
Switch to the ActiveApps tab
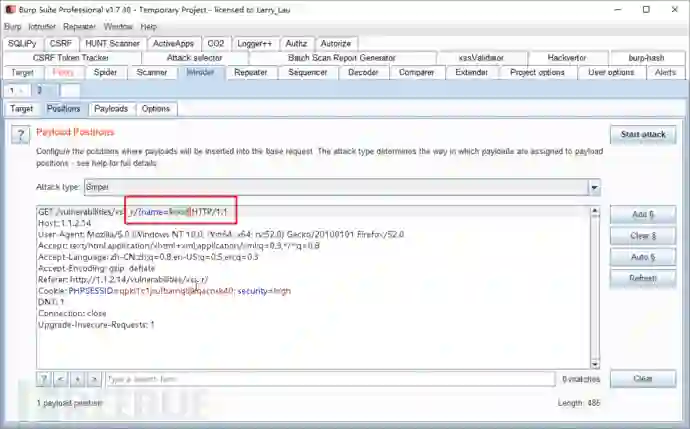coord(173,44)
